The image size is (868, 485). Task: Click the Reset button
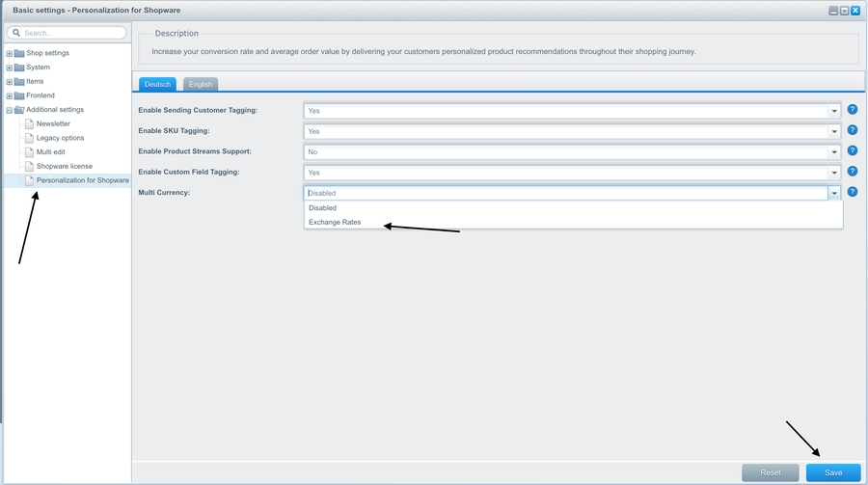770,472
